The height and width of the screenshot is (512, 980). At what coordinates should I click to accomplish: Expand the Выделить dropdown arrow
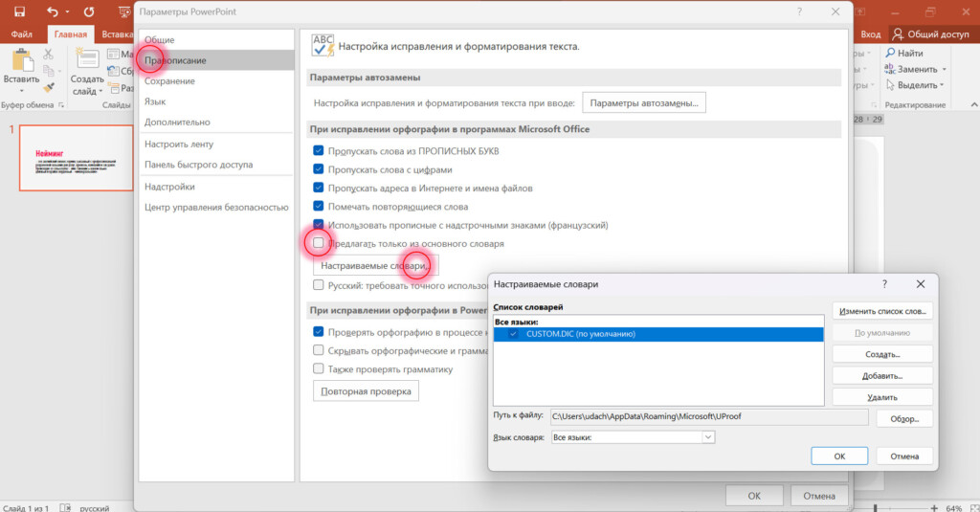(942, 85)
